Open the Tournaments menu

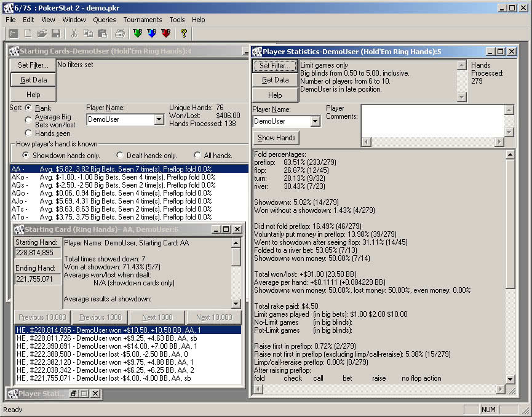coord(143,20)
